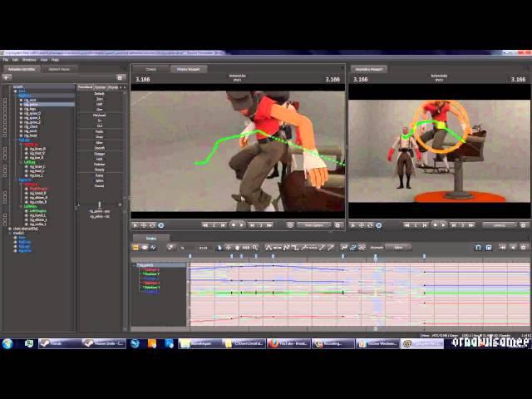Open primary viewport gear settings
Image resolution: width=532 pixels, height=399 pixels.
pos(337,225)
